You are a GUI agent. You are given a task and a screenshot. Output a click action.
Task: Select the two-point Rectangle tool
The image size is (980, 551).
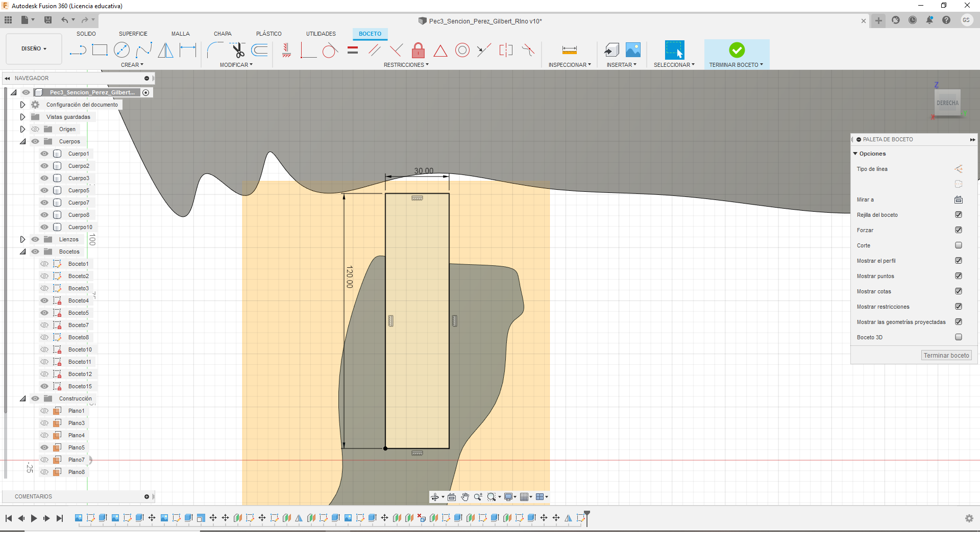[100, 50]
